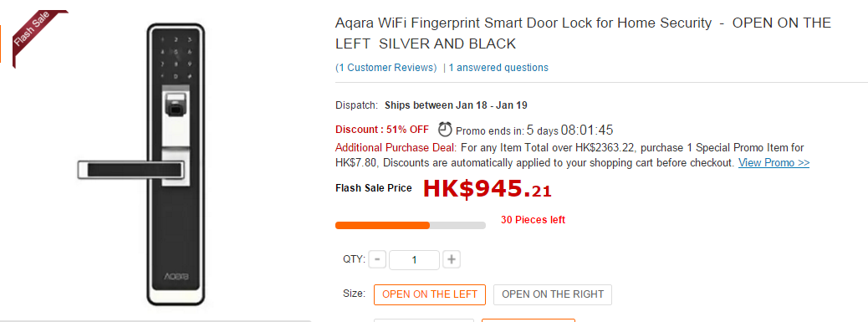Choose the OPEN ON THE RIGHT option
Viewport: 868px width, 322px height.
pyautogui.click(x=553, y=294)
